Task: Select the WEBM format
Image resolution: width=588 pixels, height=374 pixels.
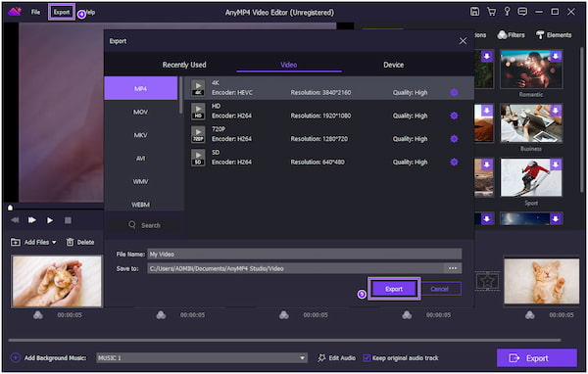Action: 141,205
